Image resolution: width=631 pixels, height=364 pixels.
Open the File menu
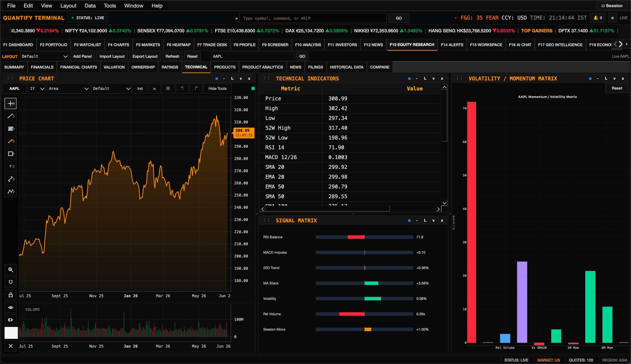[x=11, y=6]
